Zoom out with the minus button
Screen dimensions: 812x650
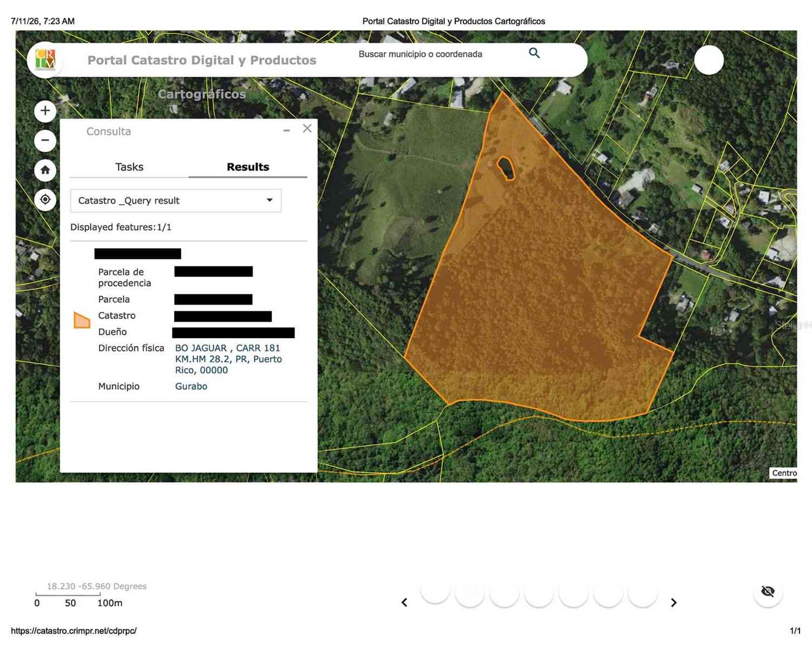45,140
